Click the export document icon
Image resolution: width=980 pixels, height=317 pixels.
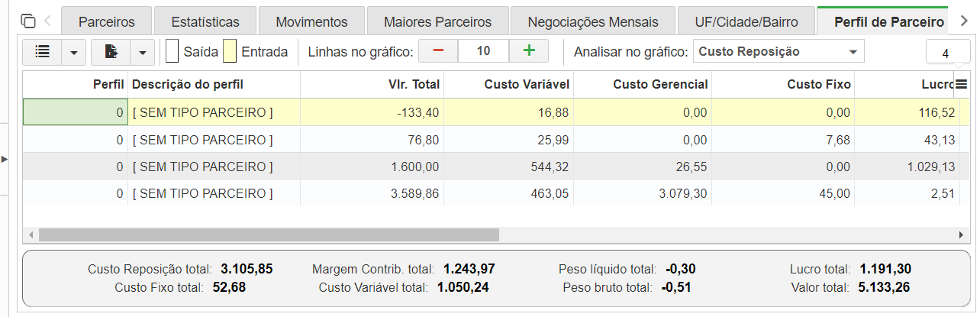(x=111, y=52)
